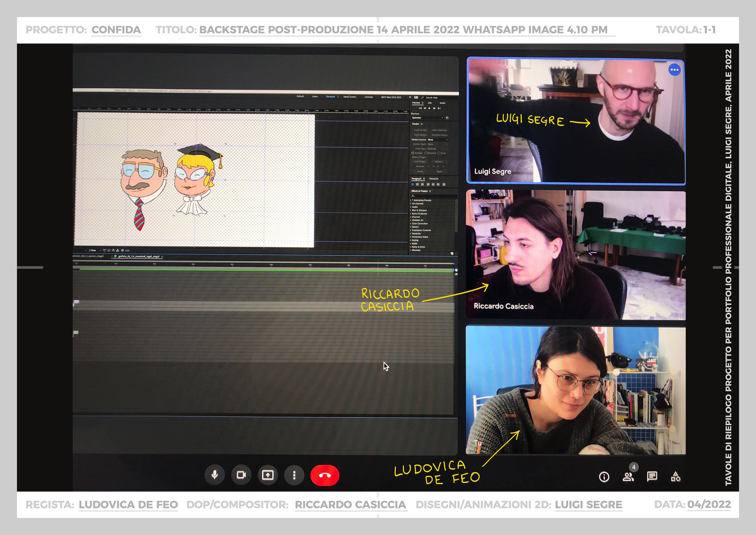Jump to first frame in Preview panel
756x535 pixels.
click(420, 108)
